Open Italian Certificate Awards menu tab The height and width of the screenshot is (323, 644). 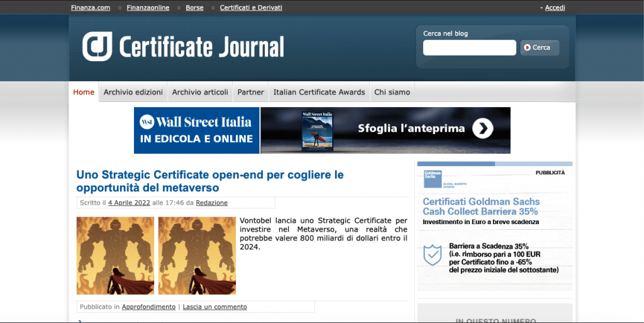[x=319, y=92]
